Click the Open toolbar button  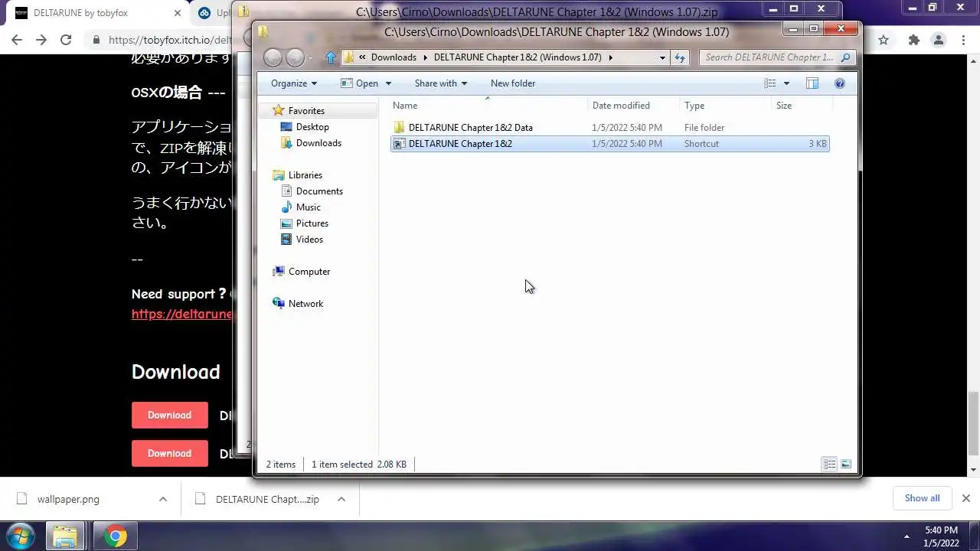(360, 83)
